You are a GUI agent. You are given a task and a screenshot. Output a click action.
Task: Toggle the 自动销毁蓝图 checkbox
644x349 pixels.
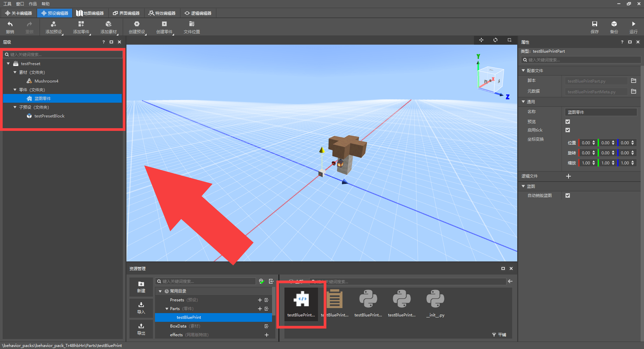[x=568, y=195]
